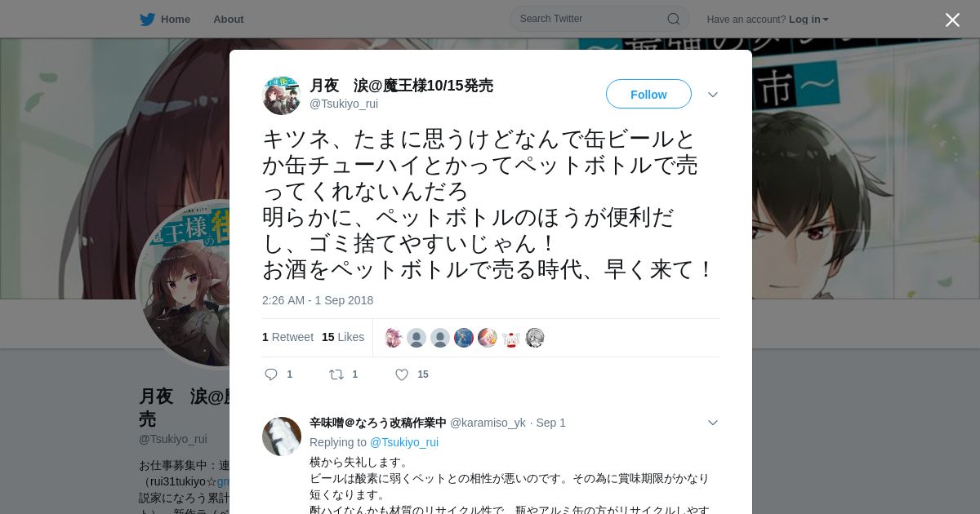Open the @Tsukiyo_rui mention link in reply
The image size is (980, 514).
404,442
